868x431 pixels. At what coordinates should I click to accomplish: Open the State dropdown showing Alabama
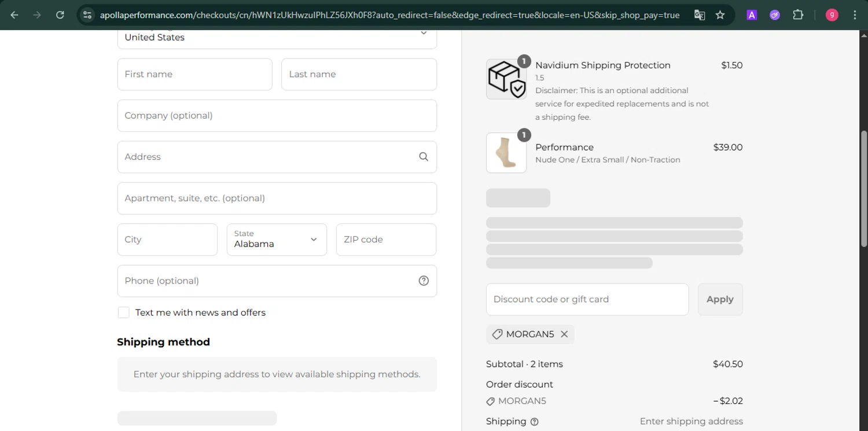click(277, 240)
